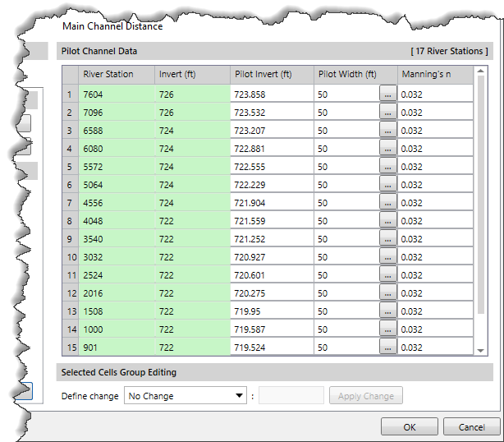The width and height of the screenshot is (504, 442).
Task: Open pilot width ellipsis button for station 5572
Action: pos(388,166)
